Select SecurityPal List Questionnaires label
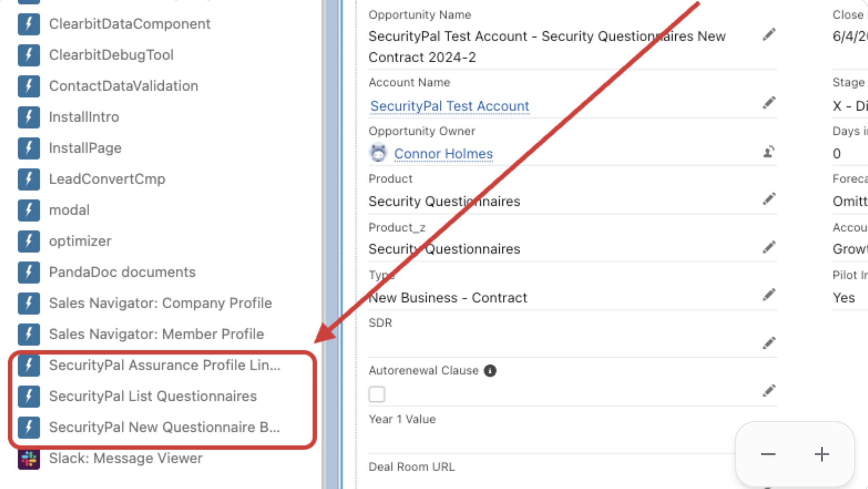The image size is (868, 489). [x=153, y=396]
